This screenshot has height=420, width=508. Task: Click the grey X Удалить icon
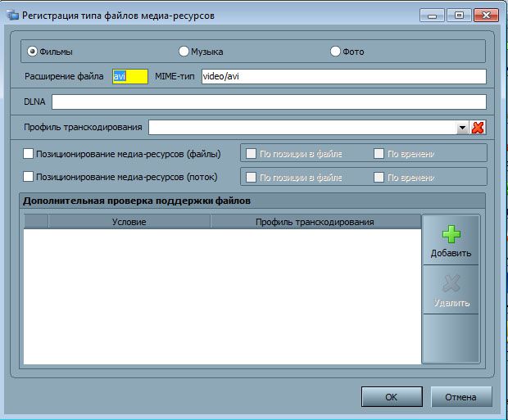pos(451,284)
